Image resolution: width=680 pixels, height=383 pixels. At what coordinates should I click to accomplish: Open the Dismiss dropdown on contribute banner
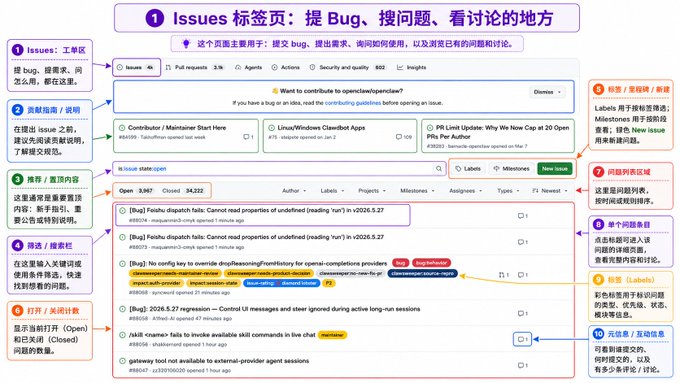tap(547, 92)
